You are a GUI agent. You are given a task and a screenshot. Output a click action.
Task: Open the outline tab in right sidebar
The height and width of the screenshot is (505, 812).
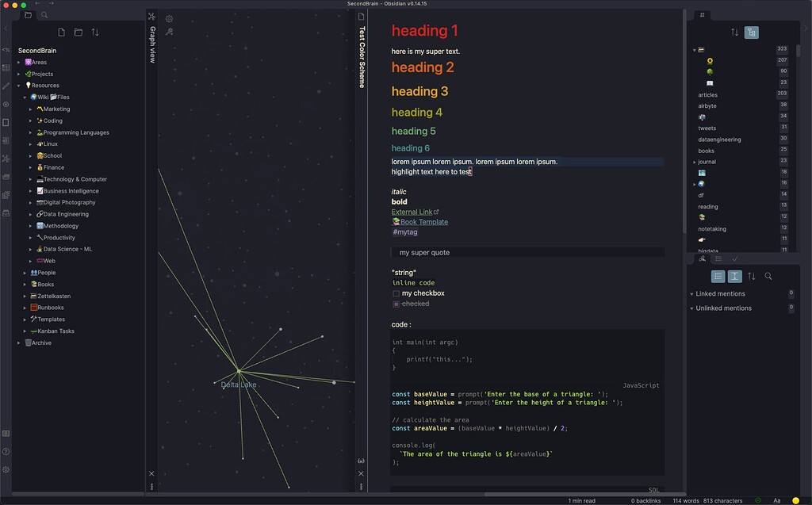[x=718, y=258]
